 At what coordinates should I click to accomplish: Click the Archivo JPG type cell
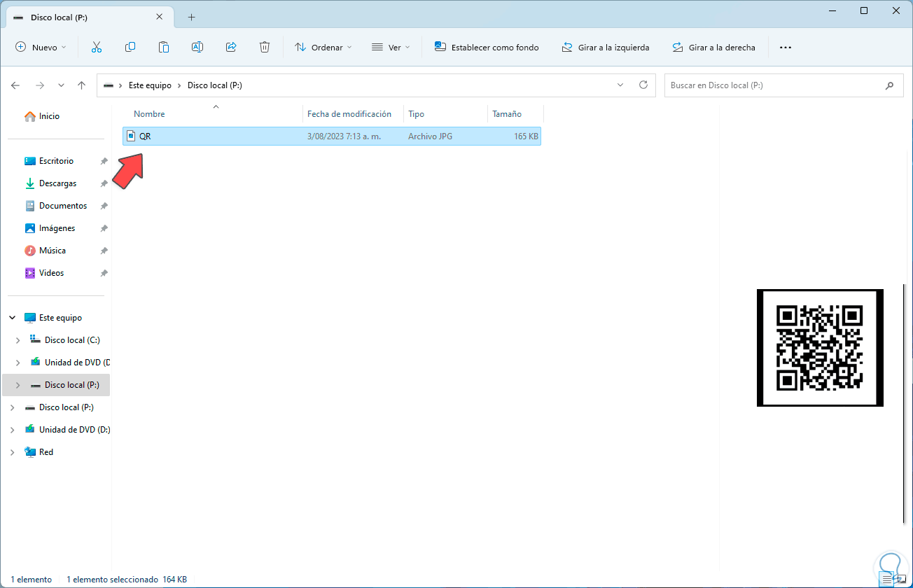[430, 136]
